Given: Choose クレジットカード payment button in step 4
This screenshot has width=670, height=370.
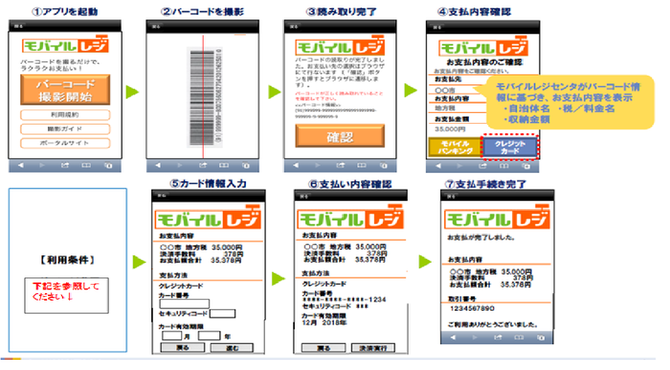Looking at the screenshot, I should coord(510,147).
